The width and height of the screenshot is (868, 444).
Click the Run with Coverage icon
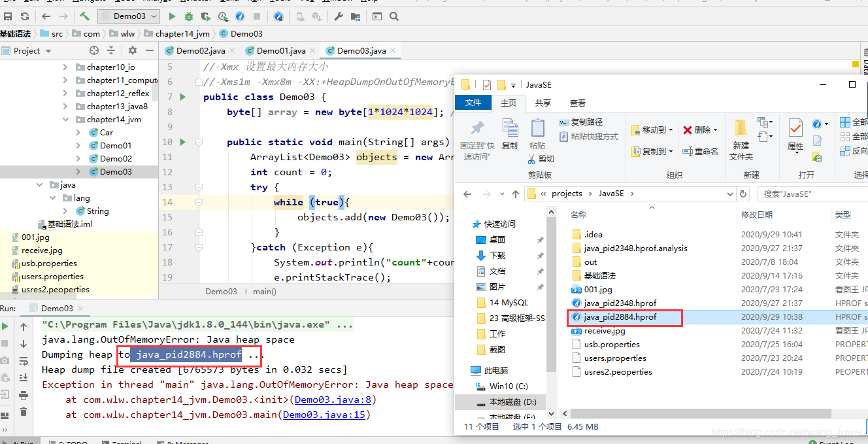click(206, 16)
